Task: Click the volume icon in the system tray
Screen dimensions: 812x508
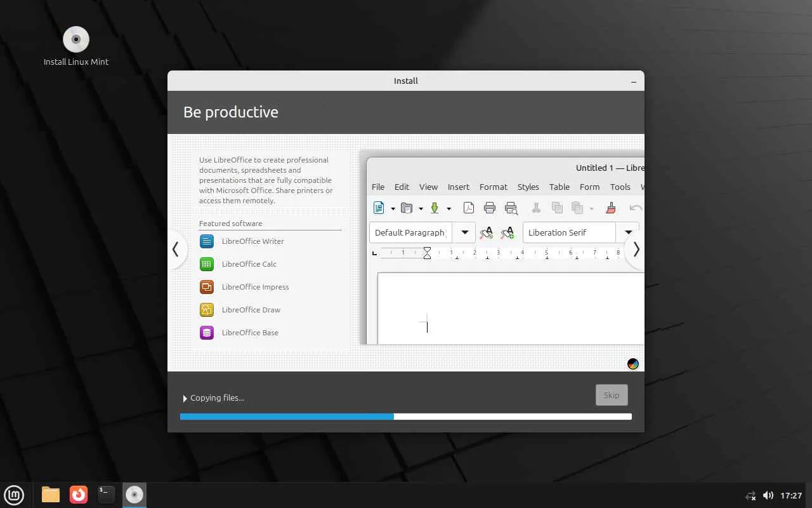Action: [x=768, y=495]
